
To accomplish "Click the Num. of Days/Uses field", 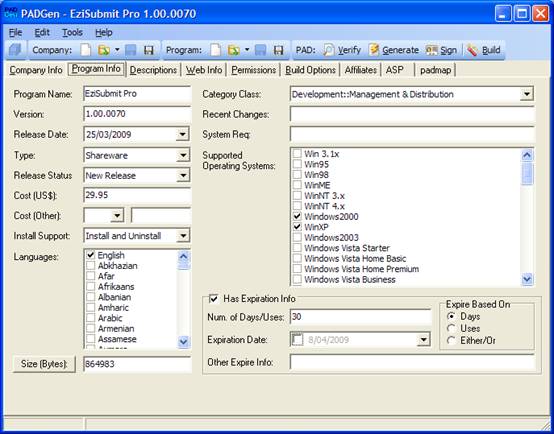I will coord(360,317).
